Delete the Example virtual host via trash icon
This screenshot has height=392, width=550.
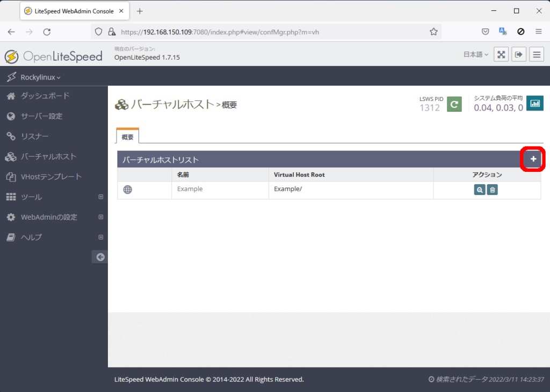tap(492, 190)
